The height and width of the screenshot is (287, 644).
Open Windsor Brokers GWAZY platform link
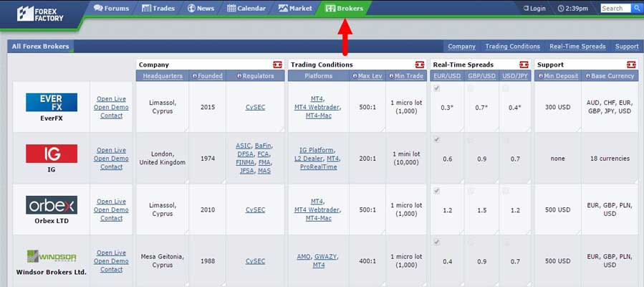point(326,257)
